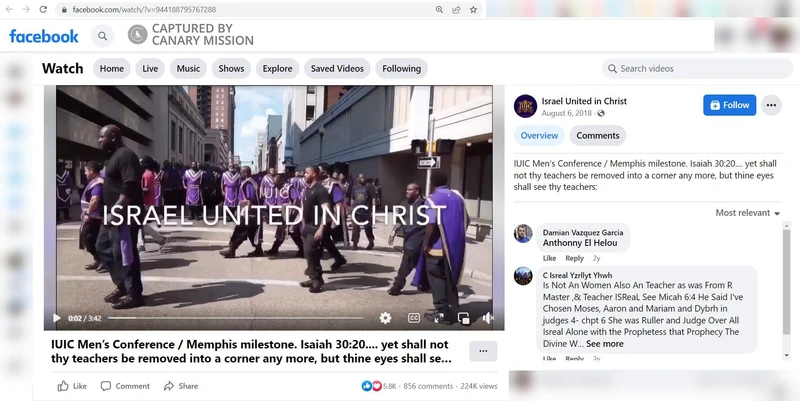Open the Home tab in Watch
Viewport: 800px width, 401px height.
(112, 68)
